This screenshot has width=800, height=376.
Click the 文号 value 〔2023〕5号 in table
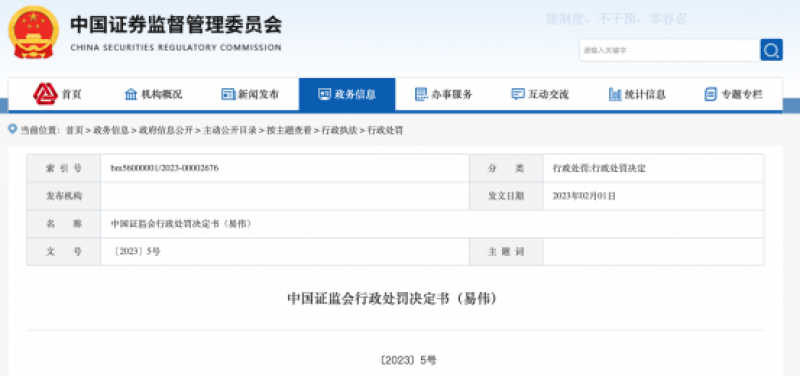coord(136,251)
